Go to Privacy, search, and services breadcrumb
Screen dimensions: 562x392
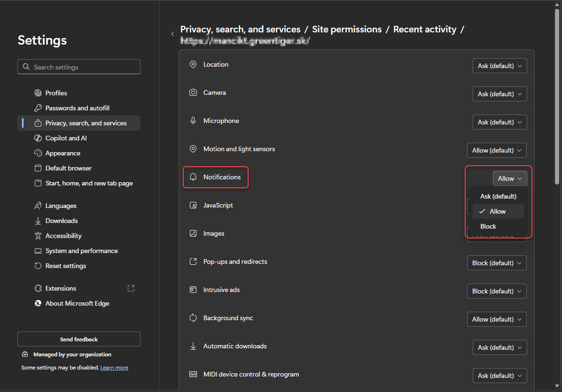tap(240, 30)
